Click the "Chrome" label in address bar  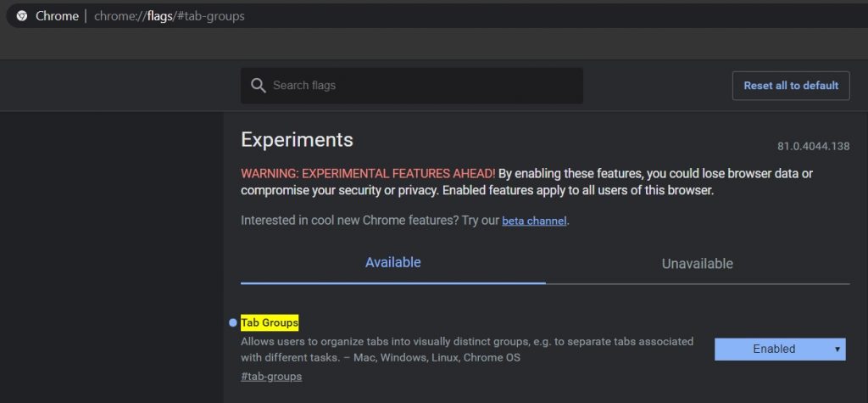[x=57, y=16]
